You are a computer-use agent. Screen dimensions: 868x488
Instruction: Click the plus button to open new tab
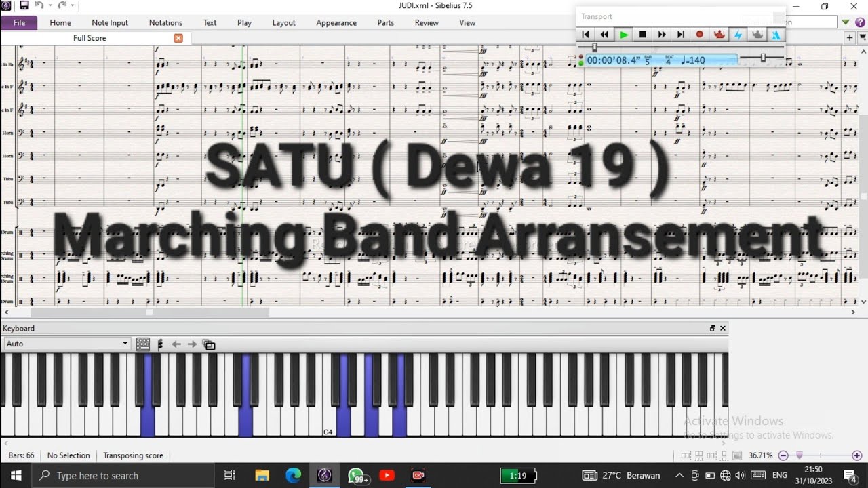[x=849, y=38]
